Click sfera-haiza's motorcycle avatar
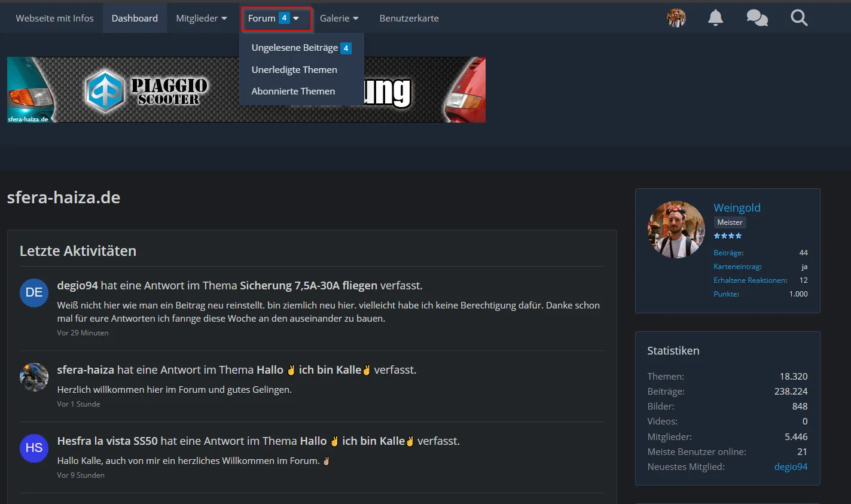This screenshot has width=851, height=504. (34, 377)
